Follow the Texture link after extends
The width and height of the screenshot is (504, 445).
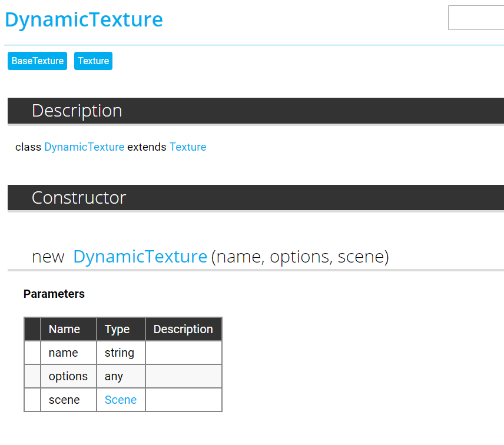(x=188, y=147)
